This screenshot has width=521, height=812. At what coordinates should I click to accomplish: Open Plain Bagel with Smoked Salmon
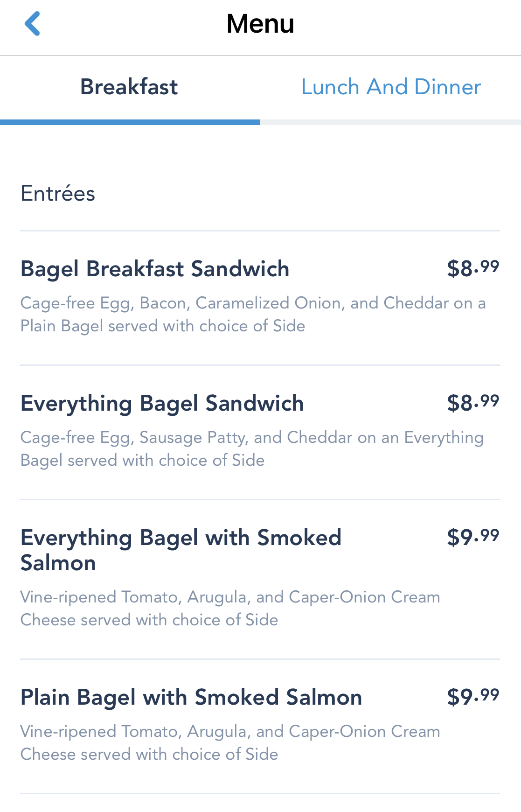click(191, 698)
